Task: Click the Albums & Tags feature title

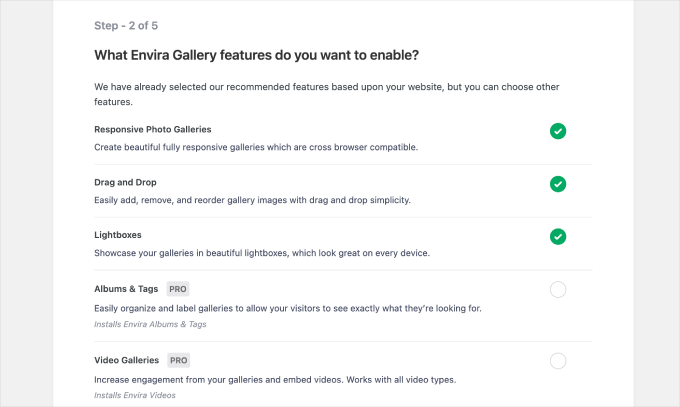Action: point(127,289)
